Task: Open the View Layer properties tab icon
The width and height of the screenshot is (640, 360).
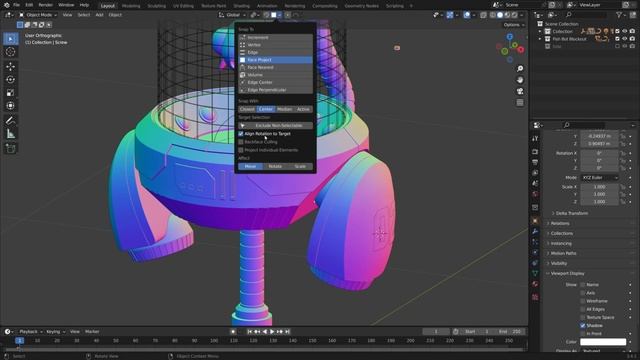Action: point(535,173)
